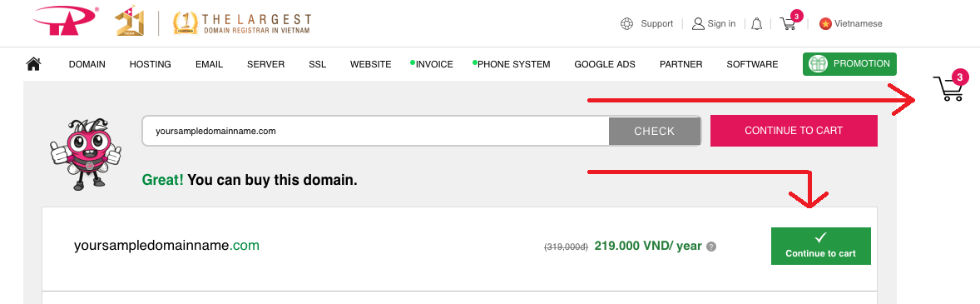Click the pink CONTINUE TO CART button
The image size is (980, 304).
tap(794, 131)
